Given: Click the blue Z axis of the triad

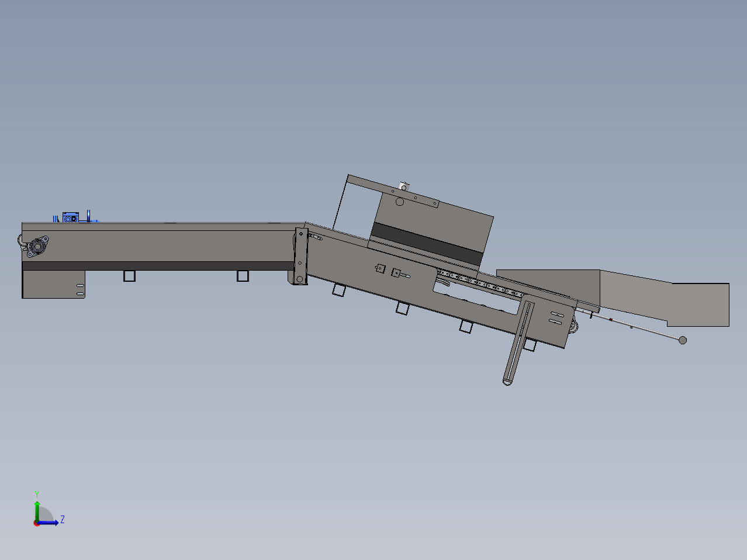Looking at the screenshot, I should coord(48,523).
